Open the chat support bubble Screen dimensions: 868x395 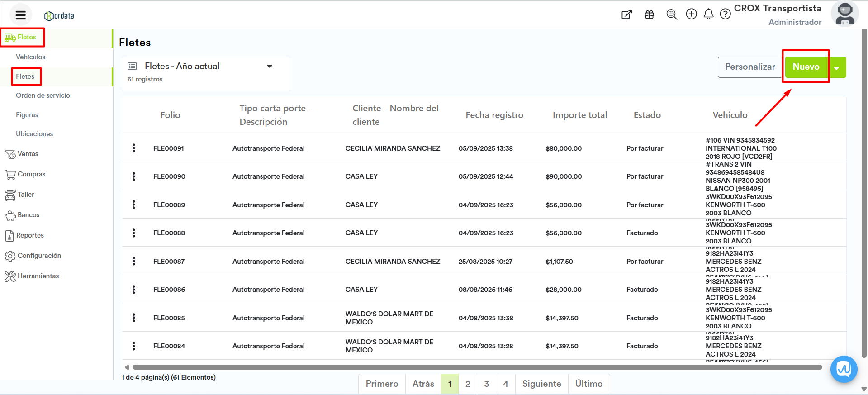click(844, 369)
